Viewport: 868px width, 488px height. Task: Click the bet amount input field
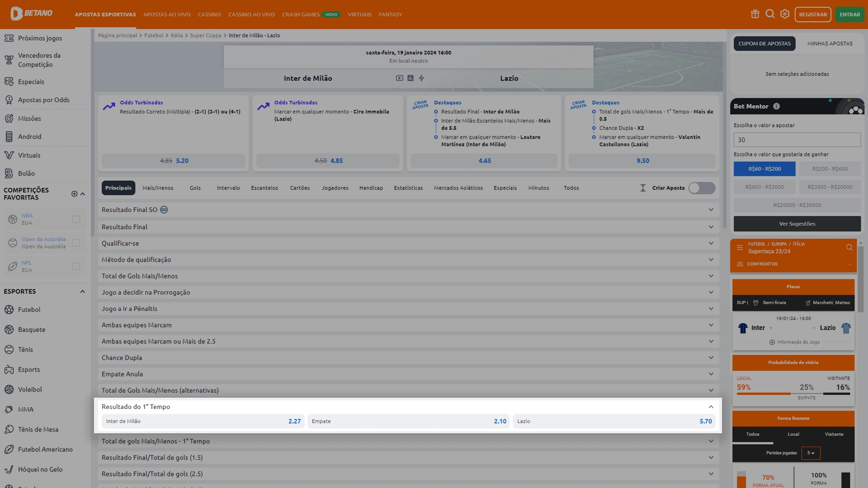(x=797, y=140)
